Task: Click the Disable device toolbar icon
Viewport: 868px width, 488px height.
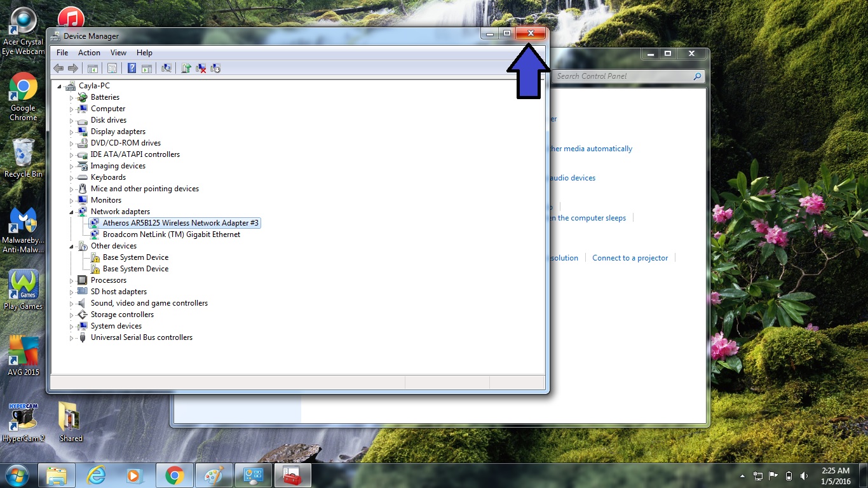Action: 215,69
